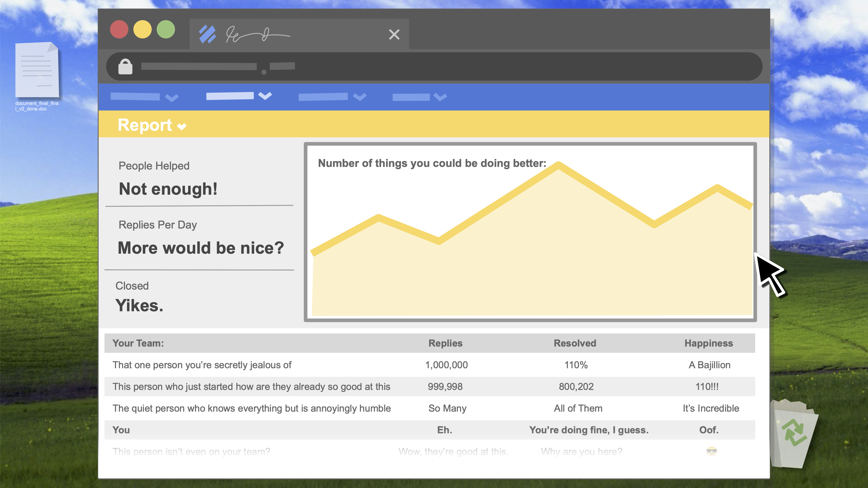868x488 pixels.
Task: Select the scribble-titled browser tab
Action: (299, 34)
